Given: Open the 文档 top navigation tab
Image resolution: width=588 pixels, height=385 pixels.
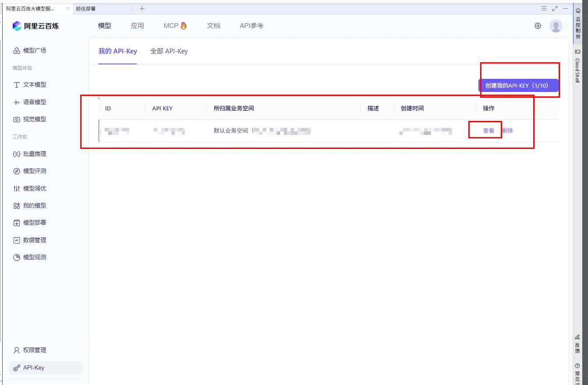Looking at the screenshot, I should [214, 26].
